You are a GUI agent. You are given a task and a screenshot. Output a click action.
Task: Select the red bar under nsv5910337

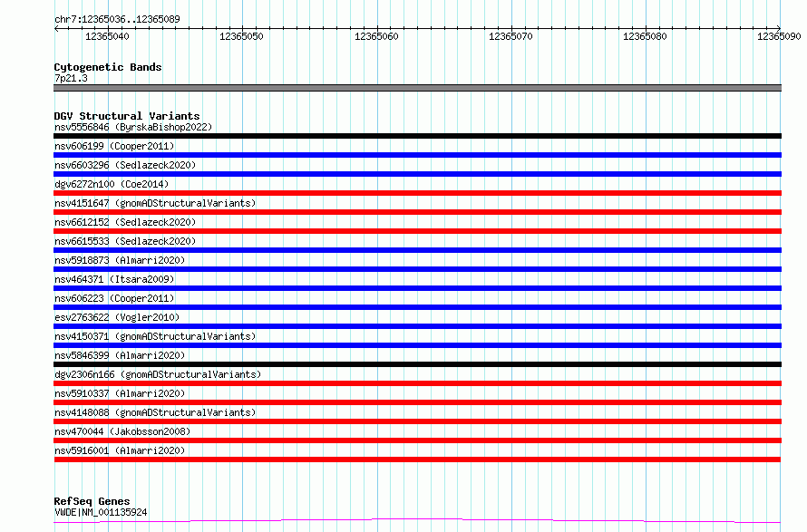pyautogui.click(x=417, y=402)
